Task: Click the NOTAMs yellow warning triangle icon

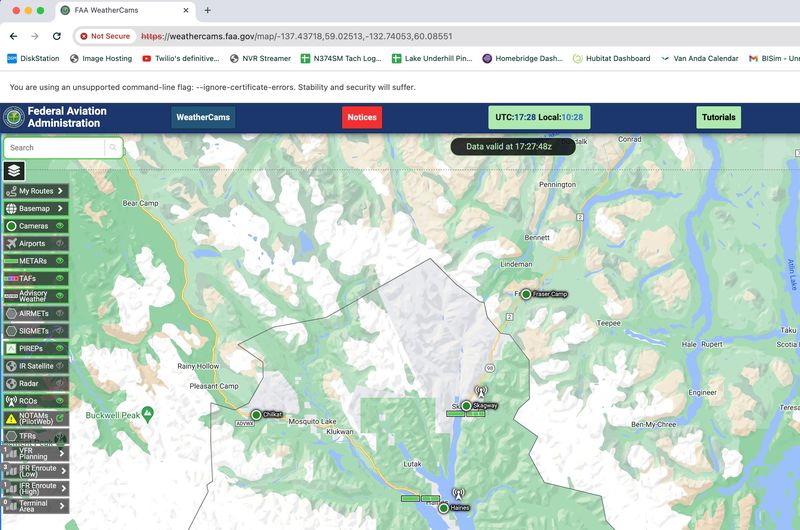Action: coord(11,419)
